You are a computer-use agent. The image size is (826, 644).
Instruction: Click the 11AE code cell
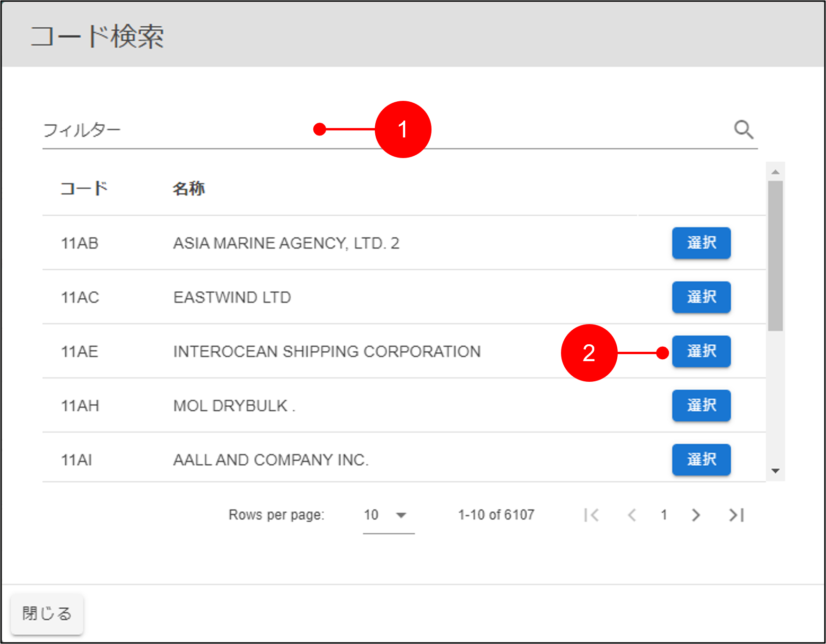(x=80, y=351)
